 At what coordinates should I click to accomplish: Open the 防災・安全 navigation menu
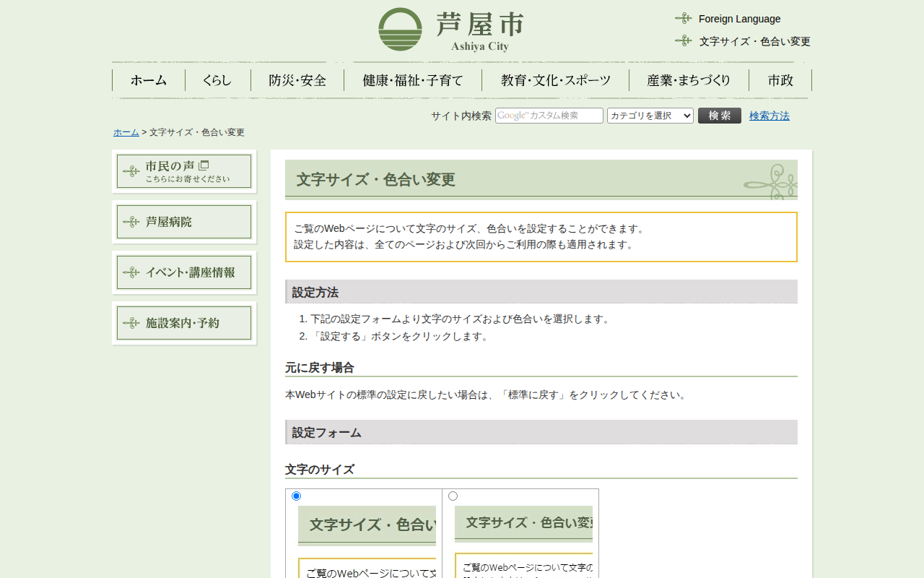click(297, 80)
